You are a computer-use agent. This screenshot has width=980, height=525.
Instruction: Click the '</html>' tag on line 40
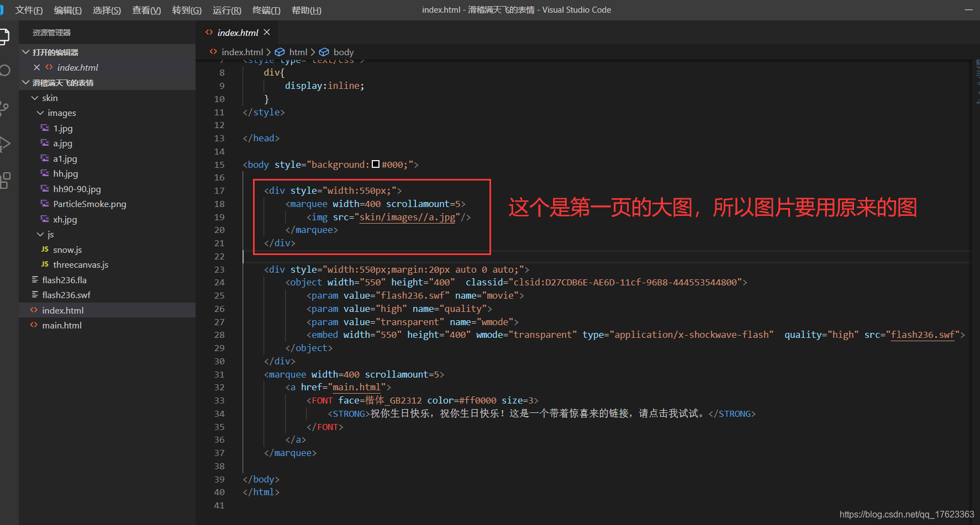pos(261,492)
